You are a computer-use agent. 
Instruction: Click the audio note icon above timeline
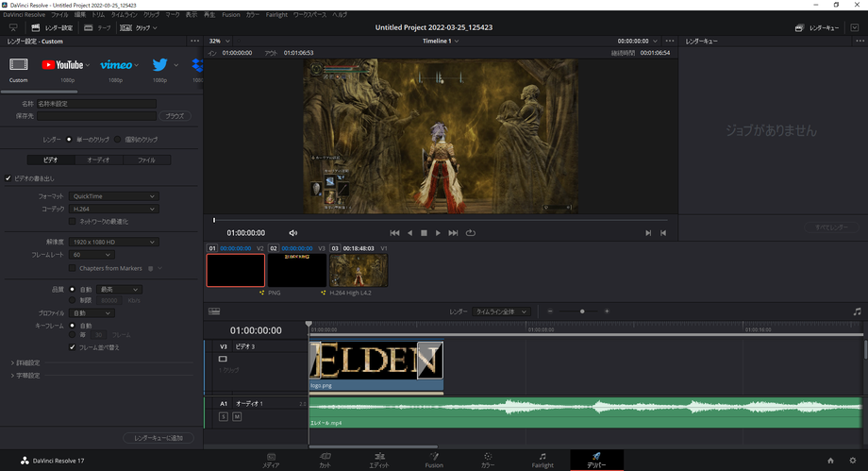857,311
